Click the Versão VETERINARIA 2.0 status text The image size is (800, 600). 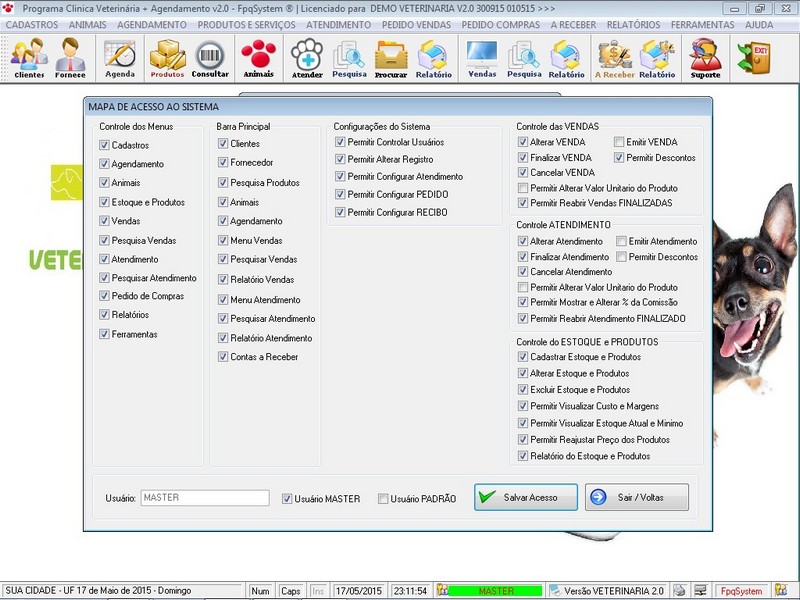pyautogui.click(x=614, y=591)
